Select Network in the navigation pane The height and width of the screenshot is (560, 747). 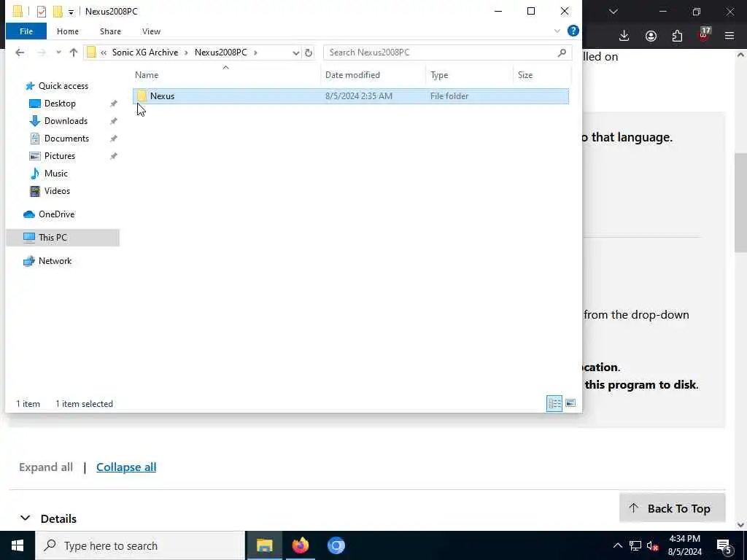click(55, 261)
